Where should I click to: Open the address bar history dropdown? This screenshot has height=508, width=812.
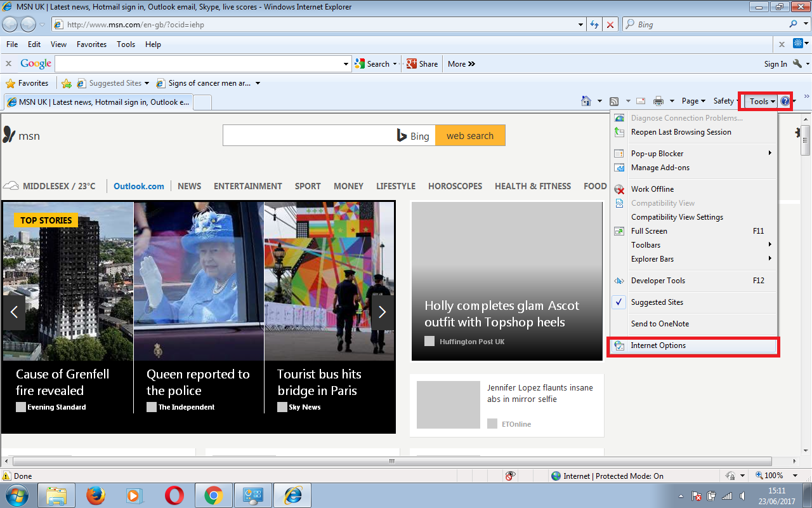click(x=581, y=25)
